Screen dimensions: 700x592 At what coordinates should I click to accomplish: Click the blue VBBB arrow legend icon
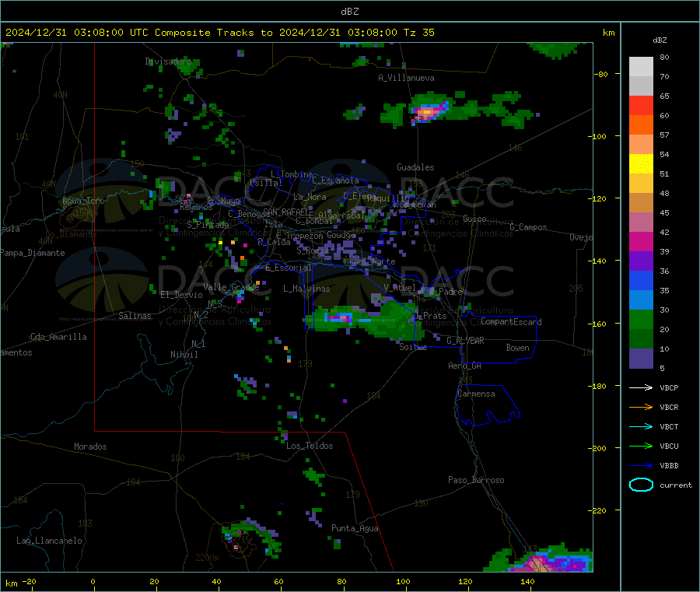pos(641,465)
